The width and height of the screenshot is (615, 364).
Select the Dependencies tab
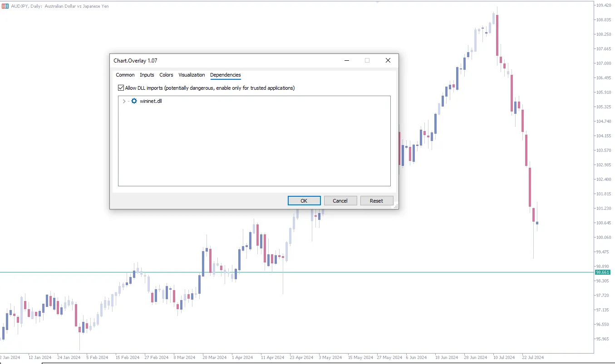pyautogui.click(x=226, y=75)
